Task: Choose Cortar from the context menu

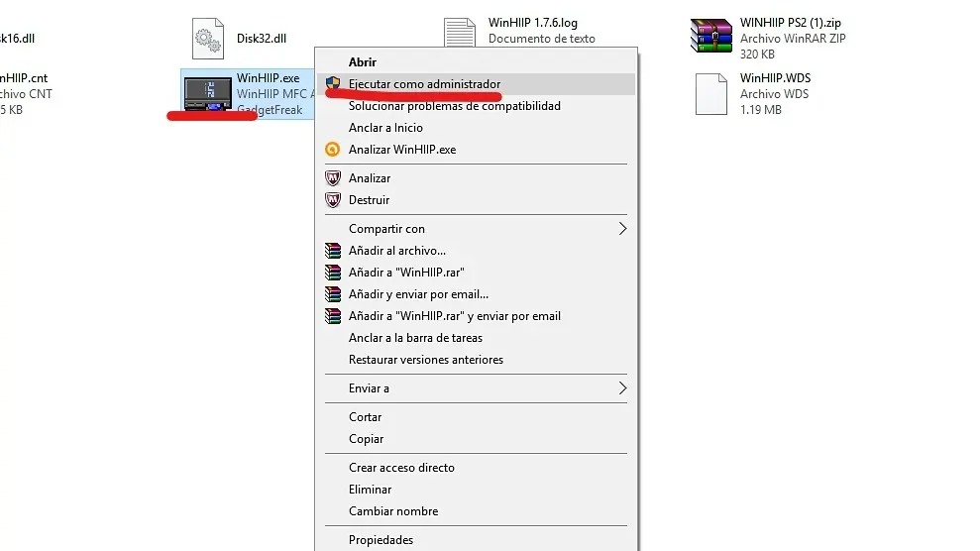Action: point(477,417)
